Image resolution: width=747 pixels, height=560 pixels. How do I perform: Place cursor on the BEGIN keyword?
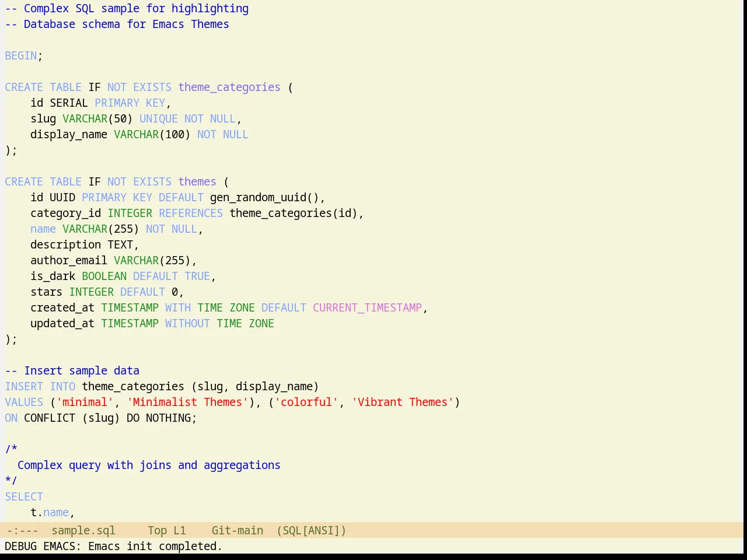point(21,55)
